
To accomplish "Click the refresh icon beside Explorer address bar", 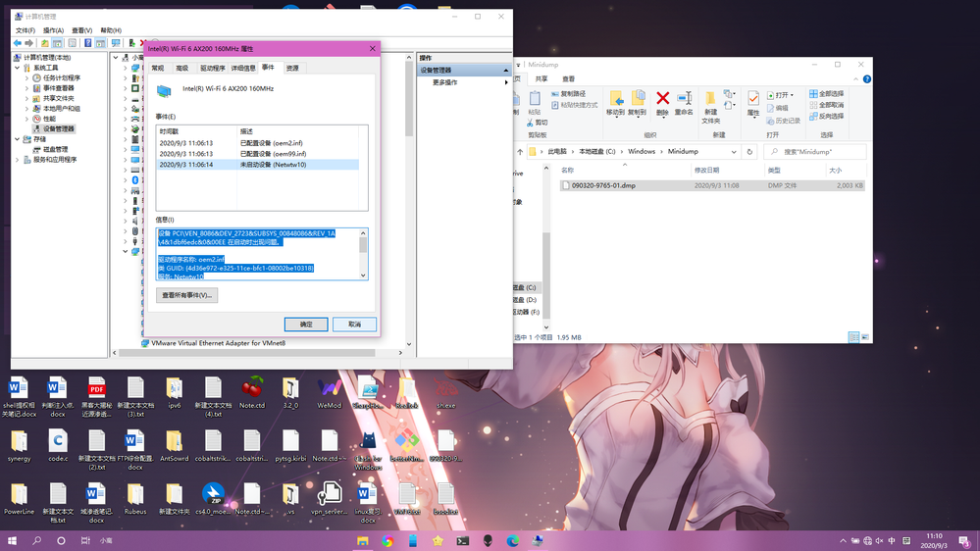I will 749,152.
